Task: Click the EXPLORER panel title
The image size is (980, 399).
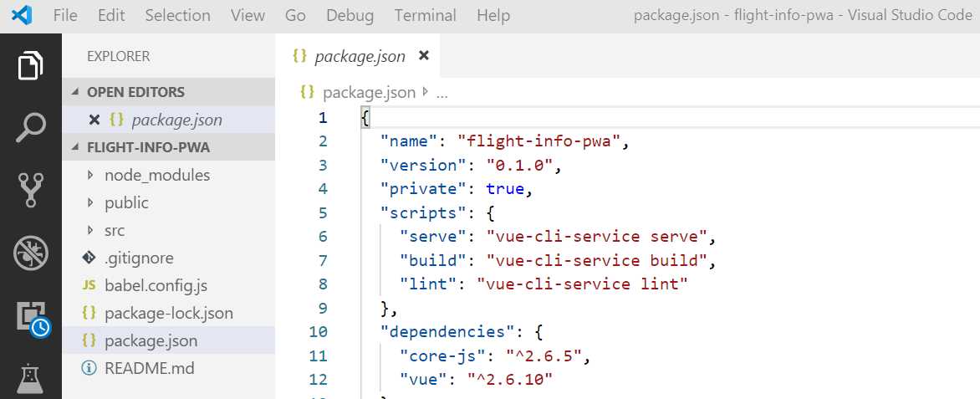Action: point(118,56)
